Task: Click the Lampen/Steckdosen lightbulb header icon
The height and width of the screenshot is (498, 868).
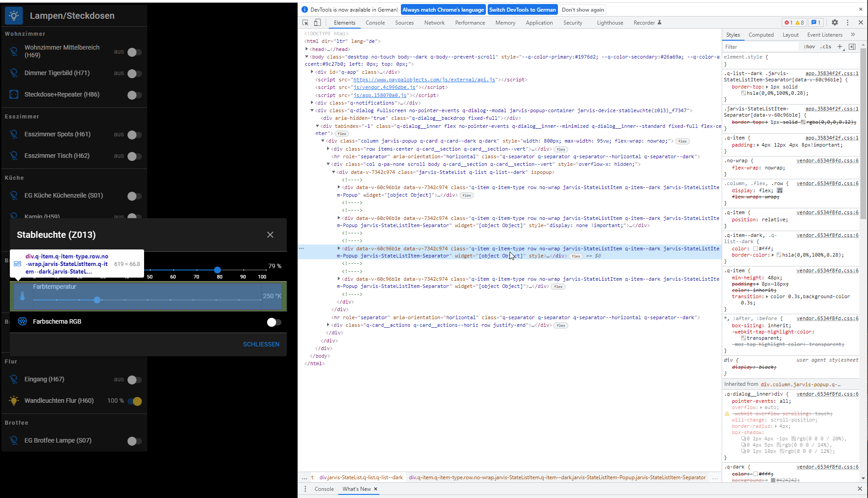Action: click(x=14, y=16)
